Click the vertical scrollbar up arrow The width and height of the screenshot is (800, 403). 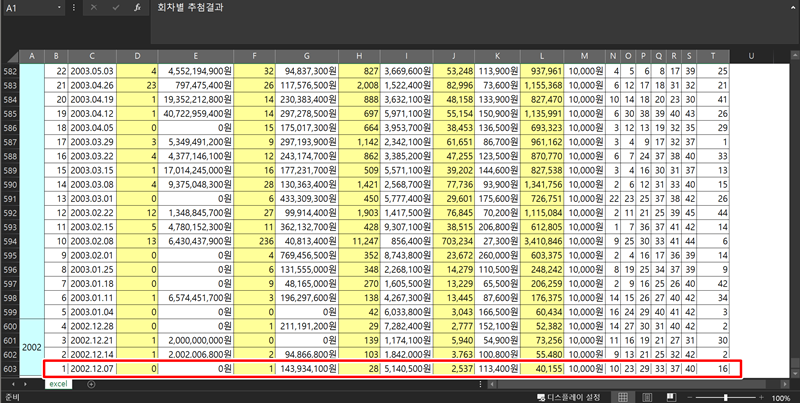click(795, 55)
